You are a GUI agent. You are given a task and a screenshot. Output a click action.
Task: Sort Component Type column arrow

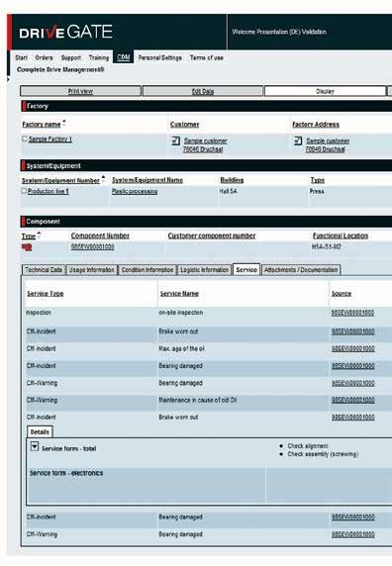pos(39,235)
